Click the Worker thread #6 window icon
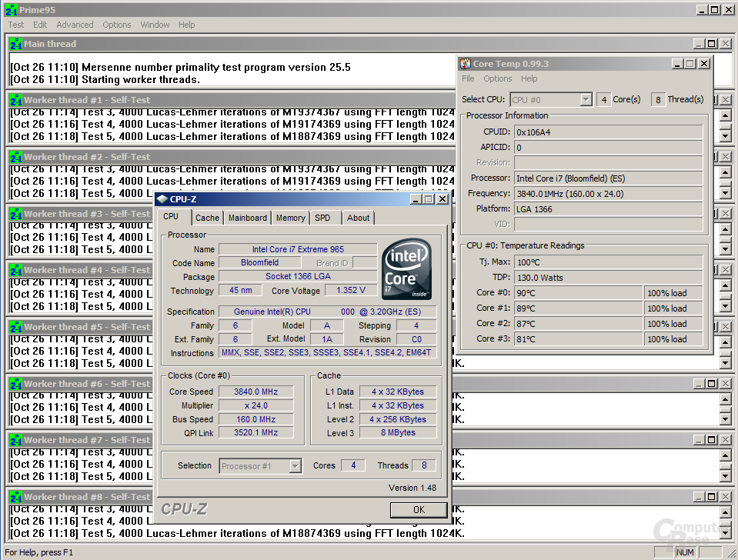 click(x=16, y=384)
